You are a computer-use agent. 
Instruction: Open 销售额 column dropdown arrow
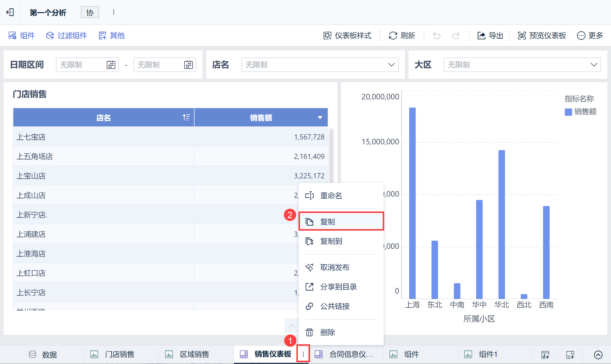tap(320, 118)
